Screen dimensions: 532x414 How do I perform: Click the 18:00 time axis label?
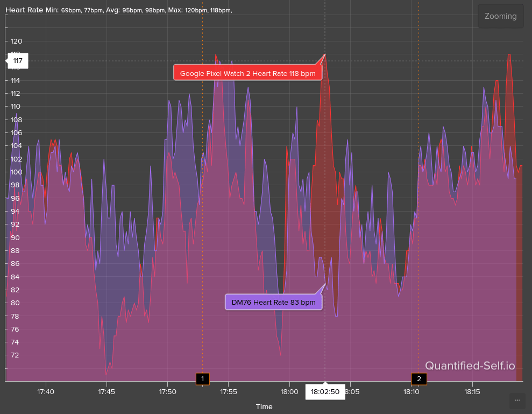click(289, 391)
